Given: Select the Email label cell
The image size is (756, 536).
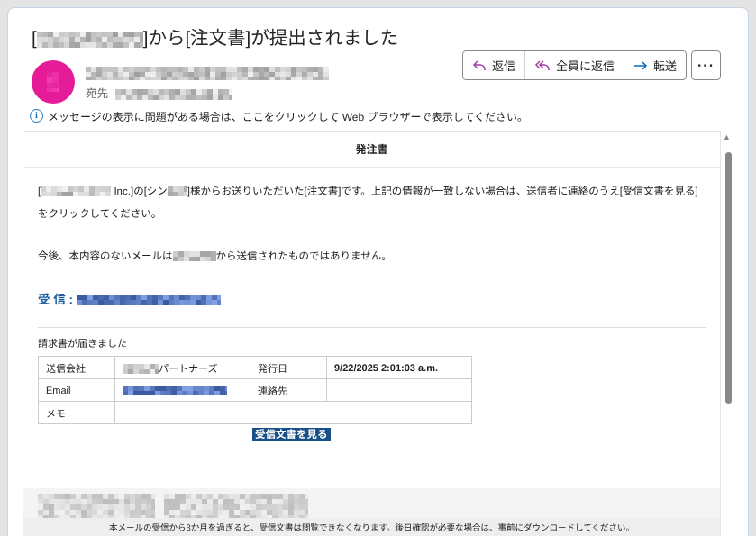Looking at the screenshot, I should click(77, 390).
